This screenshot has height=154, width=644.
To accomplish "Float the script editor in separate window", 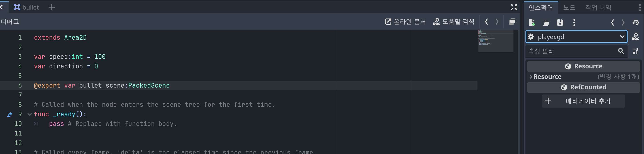I will (x=512, y=22).
